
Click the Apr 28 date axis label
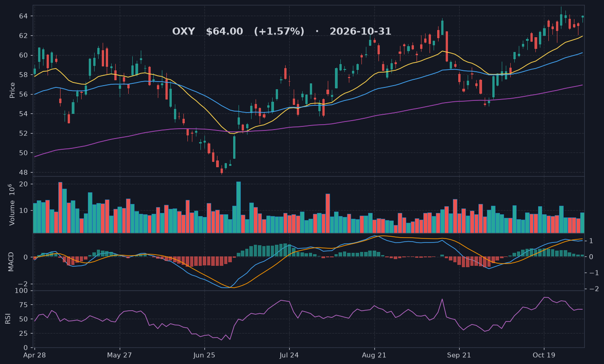coord(35,355)
